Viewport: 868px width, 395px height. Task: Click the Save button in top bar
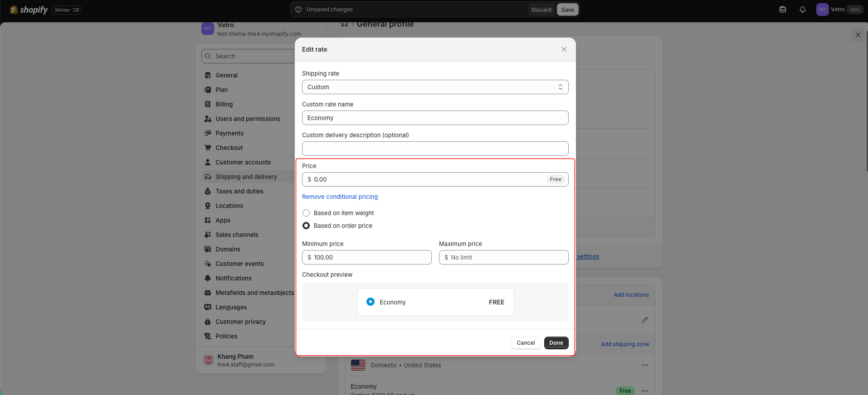click(567, 10)
